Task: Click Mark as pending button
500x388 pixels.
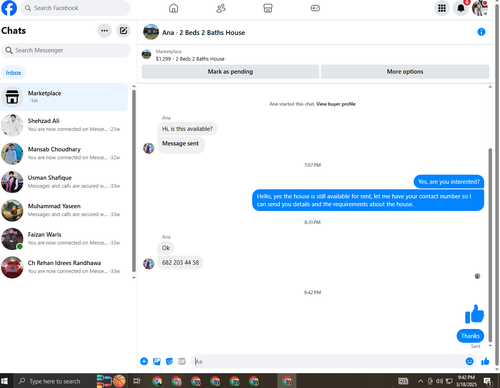Action: (x=230, y=72)
